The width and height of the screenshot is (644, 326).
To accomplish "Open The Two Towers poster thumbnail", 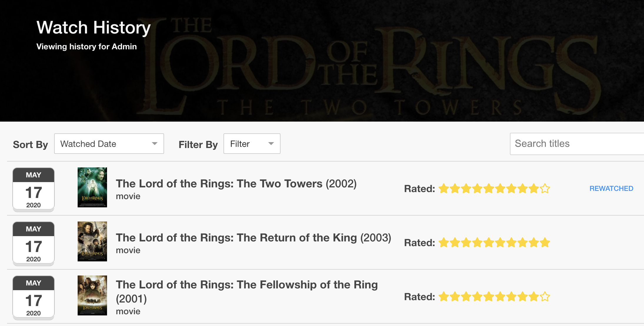I will click(92, 187).
